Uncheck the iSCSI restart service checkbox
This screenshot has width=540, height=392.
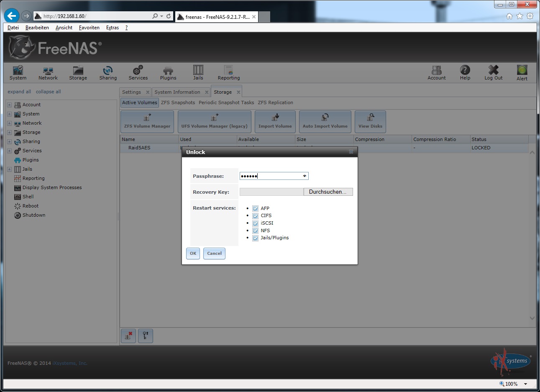pyautogui.click(x=255, y=223)
